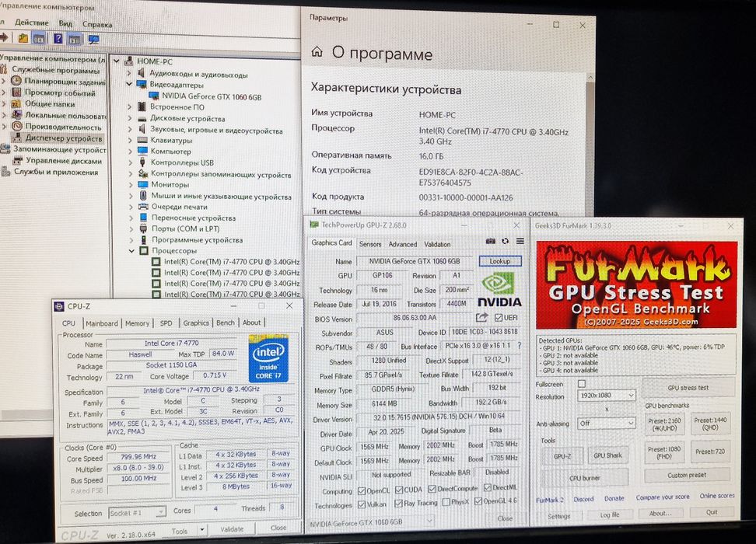Screen dimensions: 756x544
Task: Open the FurMark 2 link
Action: click(550, 500)
